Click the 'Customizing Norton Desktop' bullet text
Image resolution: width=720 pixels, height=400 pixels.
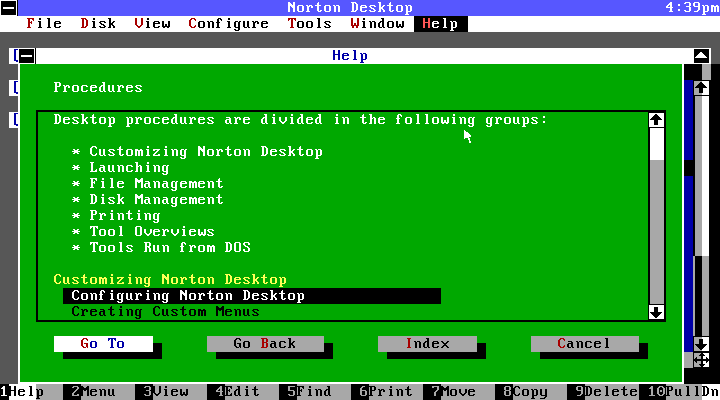click(x=206, y=152)
